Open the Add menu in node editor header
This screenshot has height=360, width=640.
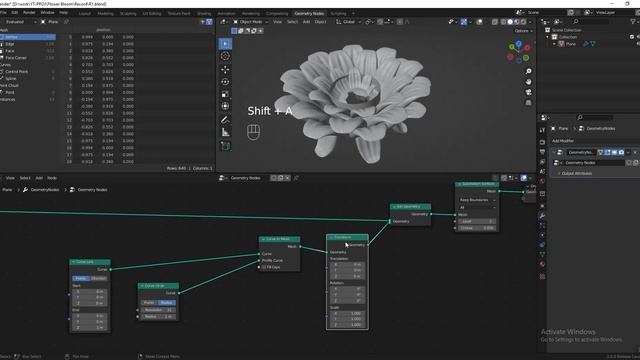[x=39, y=178]
